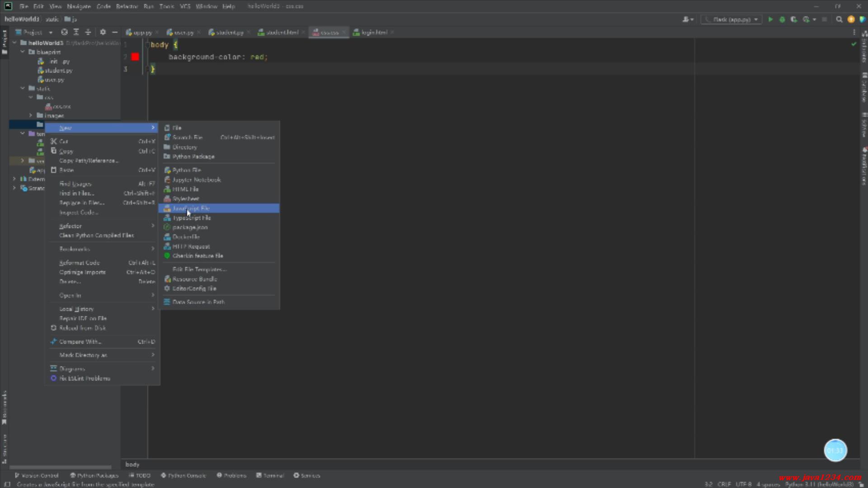The image size is (868, 488).
Task: Select HTML File in the New submenu
Action: tap(219, 189)
